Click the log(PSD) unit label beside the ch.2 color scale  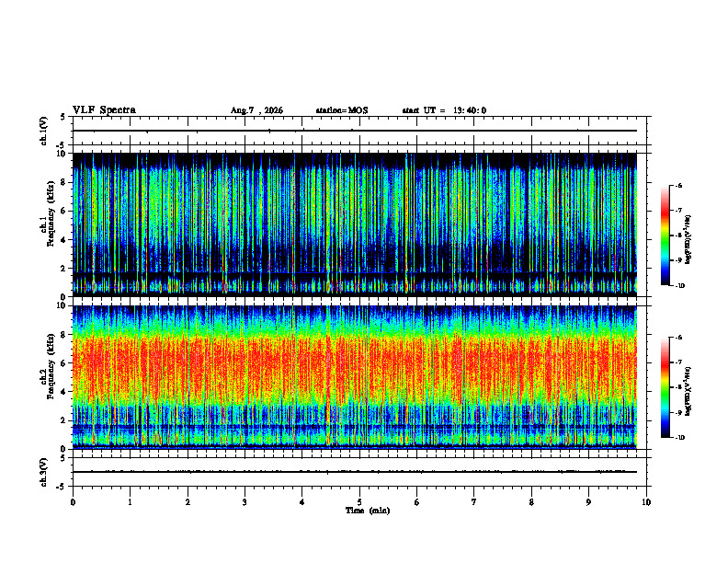(x=688, y=391)
